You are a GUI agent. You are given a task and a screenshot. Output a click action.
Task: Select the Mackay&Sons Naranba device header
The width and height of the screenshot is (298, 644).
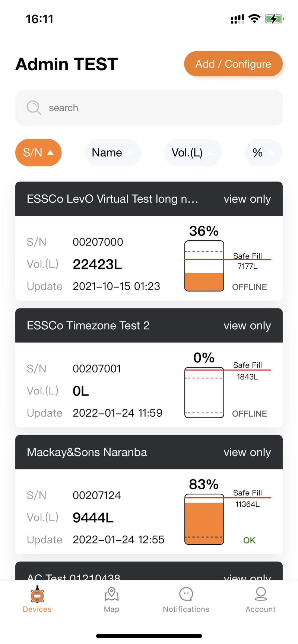[x=149, y=452]
